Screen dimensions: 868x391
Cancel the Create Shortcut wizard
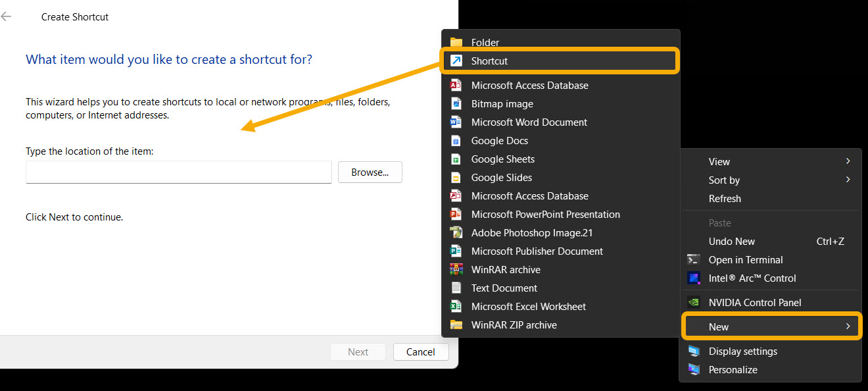[x=420, y=352]
